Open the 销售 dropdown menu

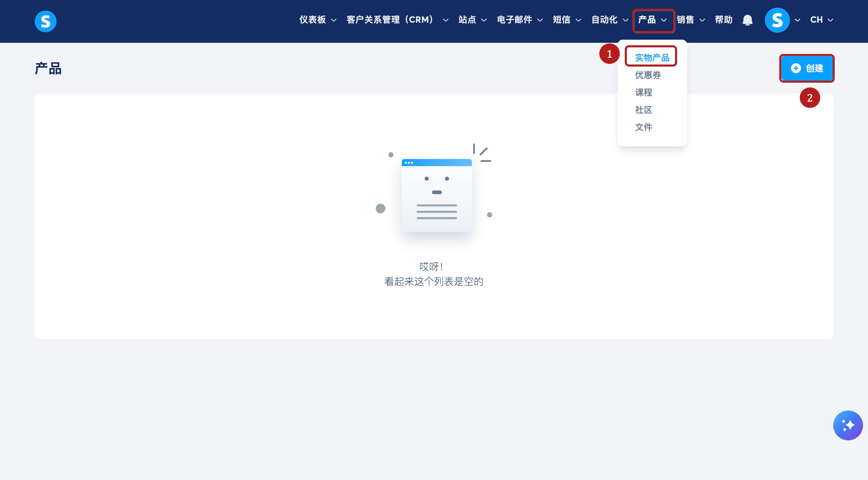[x=691, y=20]
